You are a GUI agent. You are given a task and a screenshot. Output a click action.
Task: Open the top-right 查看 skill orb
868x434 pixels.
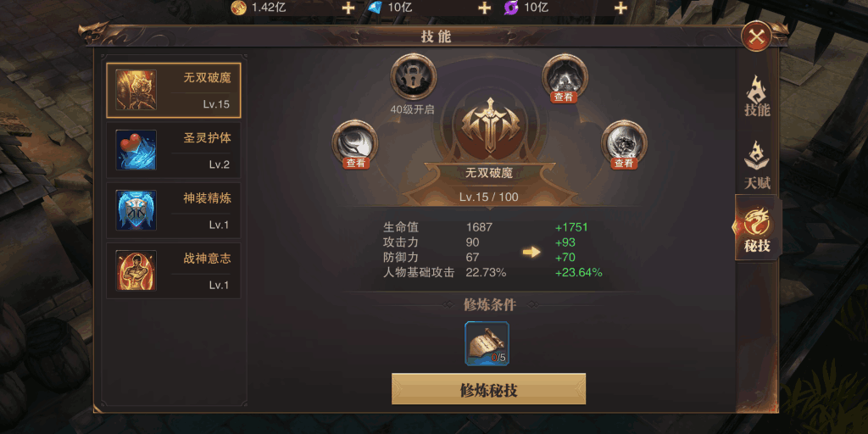pos(565,78)
